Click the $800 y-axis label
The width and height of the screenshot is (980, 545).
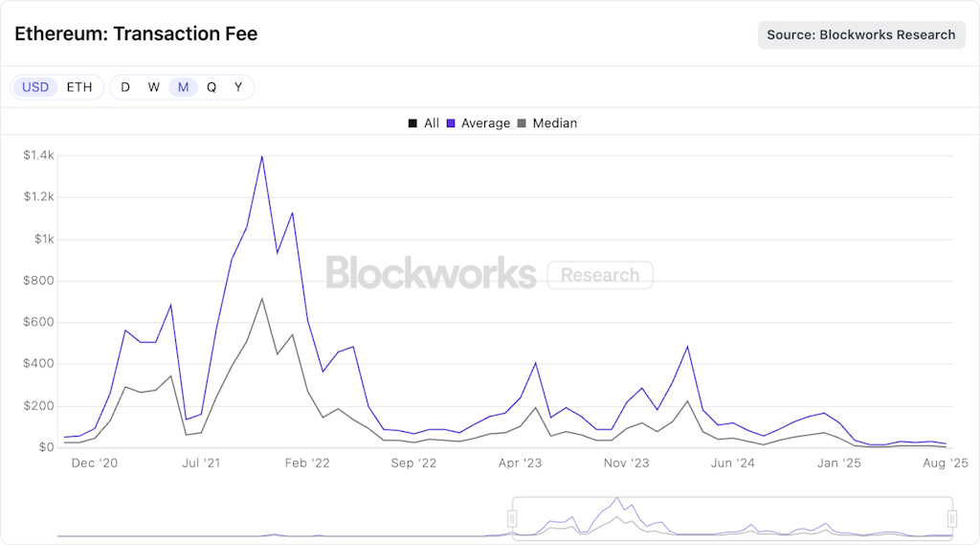click(38, 281)
